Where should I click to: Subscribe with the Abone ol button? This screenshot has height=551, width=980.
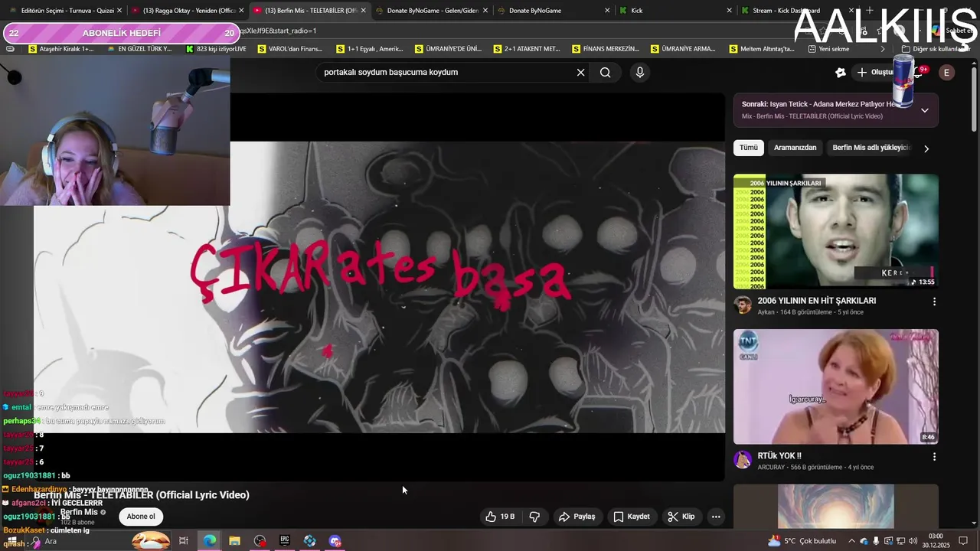(141, 517)
